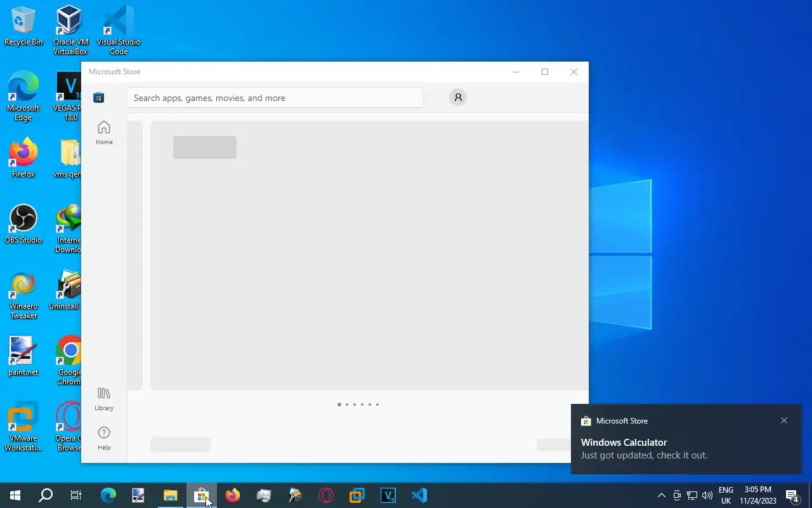812x508 pixels.
Task: Open the clock and calendar flyout
Action: [x=758, y=495]
